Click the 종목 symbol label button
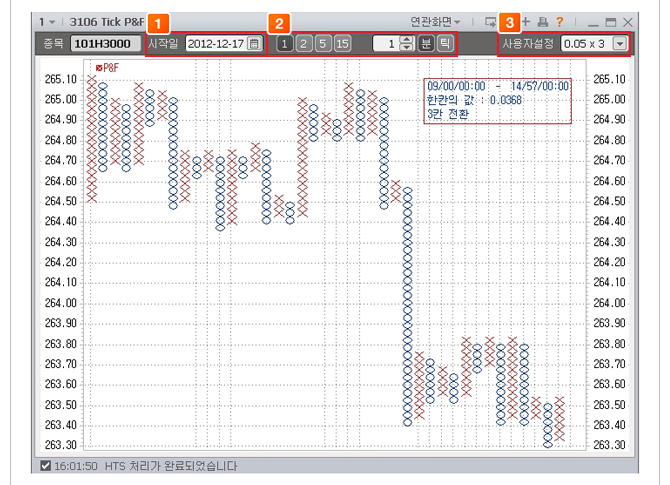The width and height of the screenshot is (670, 485). (53, 44)
